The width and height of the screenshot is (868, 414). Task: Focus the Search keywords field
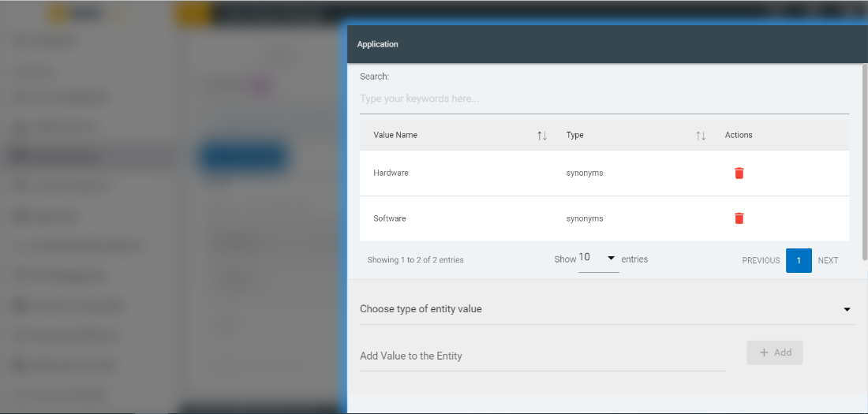click(604, 99)
